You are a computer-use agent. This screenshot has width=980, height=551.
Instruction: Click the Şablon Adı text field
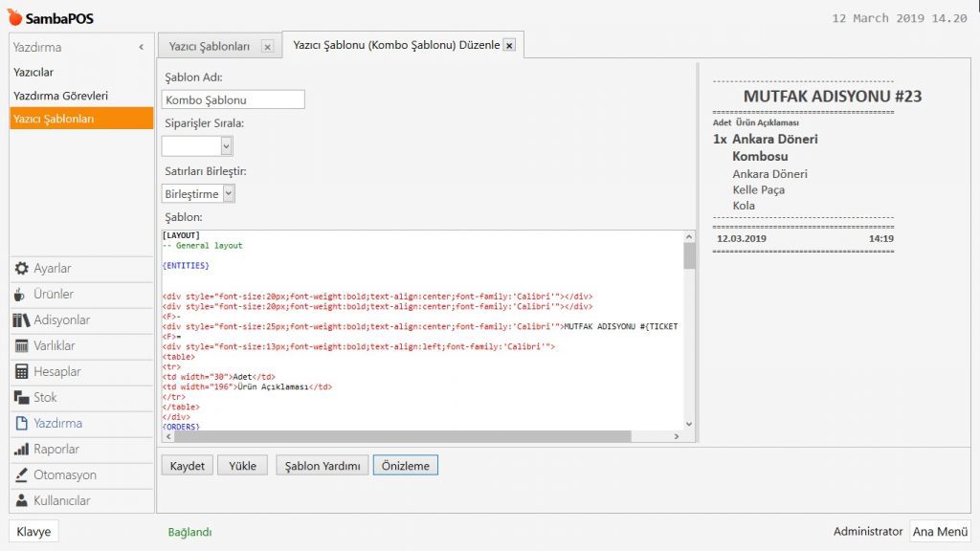tap(234, 99)
